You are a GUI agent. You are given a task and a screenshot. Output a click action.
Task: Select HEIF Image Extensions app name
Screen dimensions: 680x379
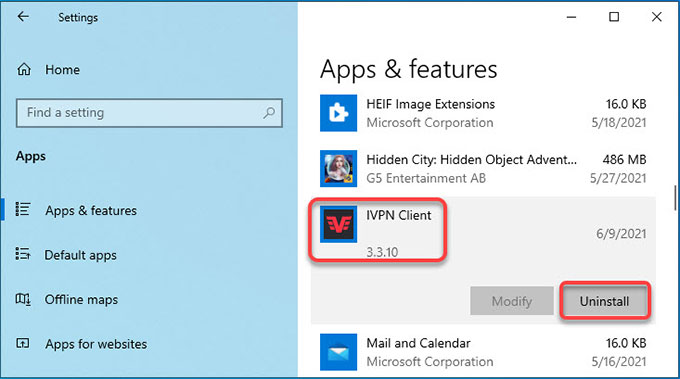point(431,104)
